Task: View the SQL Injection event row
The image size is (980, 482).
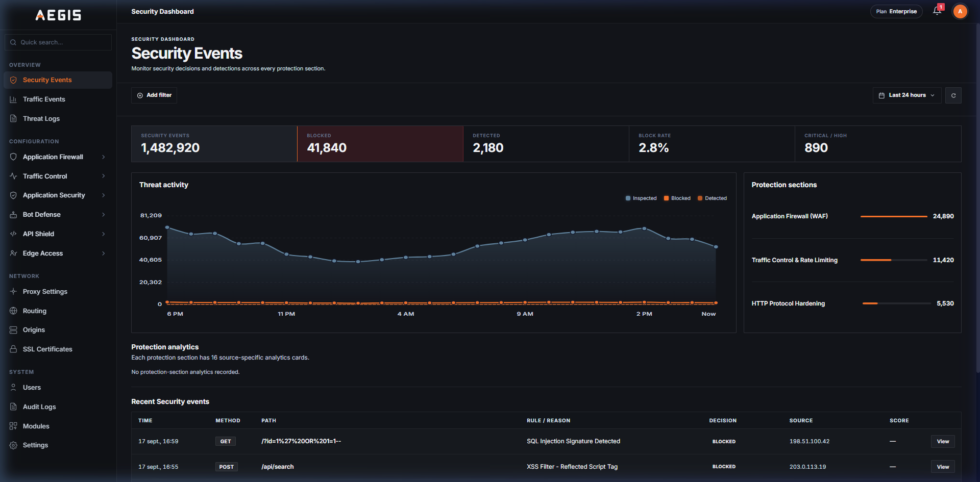Action: (x=943, y=442)
